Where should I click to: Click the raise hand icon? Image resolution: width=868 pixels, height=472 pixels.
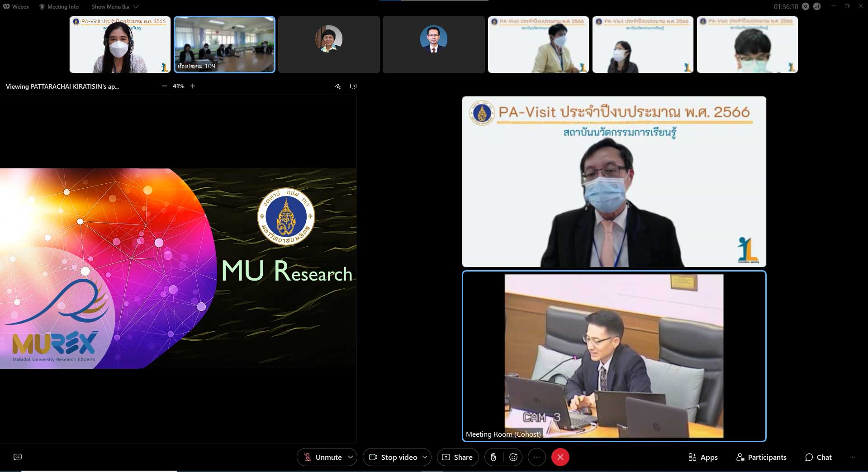pos(493,457)
